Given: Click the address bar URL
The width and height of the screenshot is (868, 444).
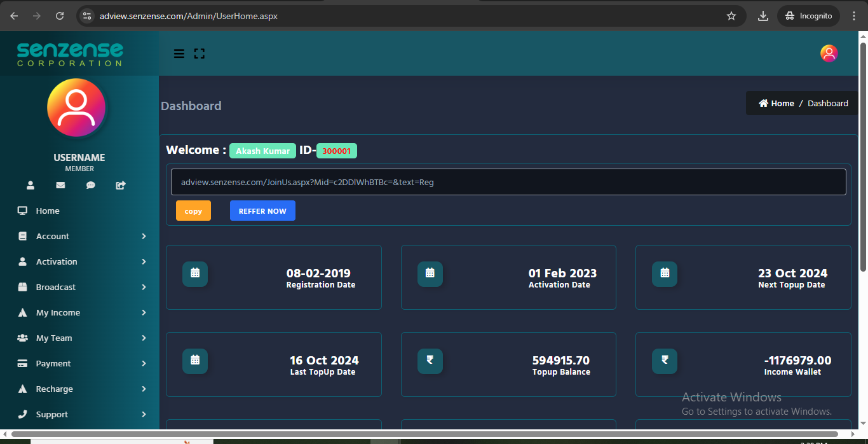Looking at the screenshot, I should [x=189, y=16].
